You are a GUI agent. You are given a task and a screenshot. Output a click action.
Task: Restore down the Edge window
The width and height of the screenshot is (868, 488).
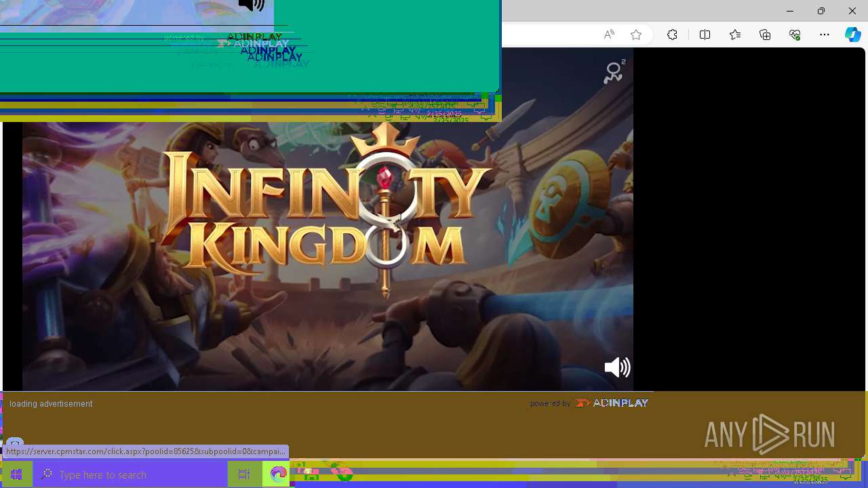click(x=821, y=11)
